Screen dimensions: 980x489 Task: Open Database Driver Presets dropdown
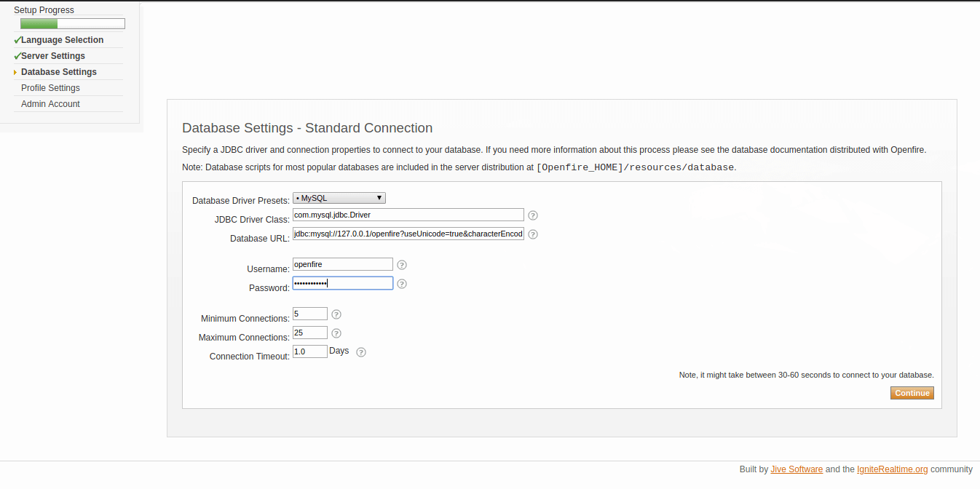pyautogui.click(x=339, y=198)
